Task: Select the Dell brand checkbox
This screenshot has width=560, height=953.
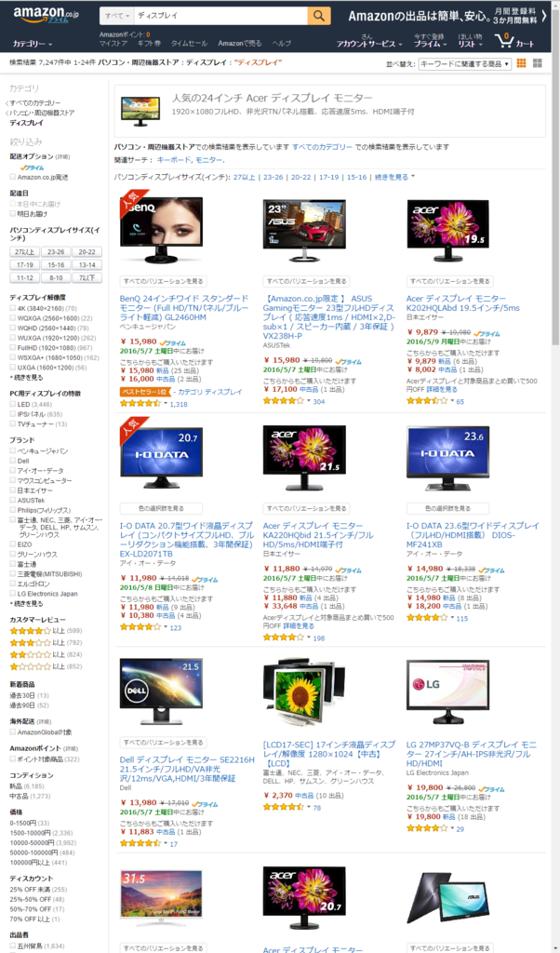Action: click(13, 461)
